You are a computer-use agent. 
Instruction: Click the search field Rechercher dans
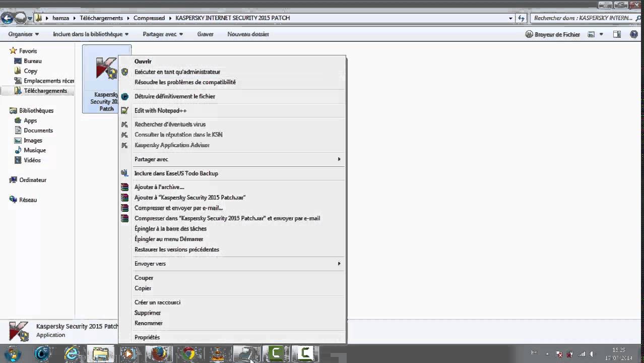[x=587, y=18]
